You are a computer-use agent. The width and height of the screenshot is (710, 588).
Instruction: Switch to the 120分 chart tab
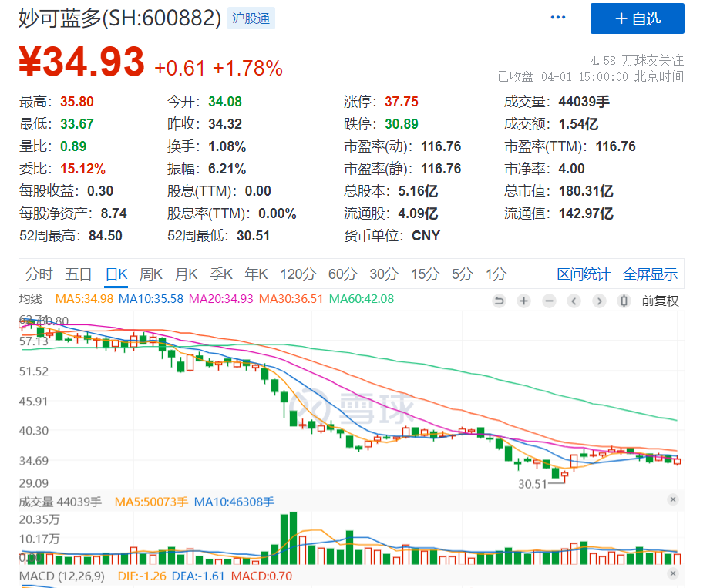(298, 274)
